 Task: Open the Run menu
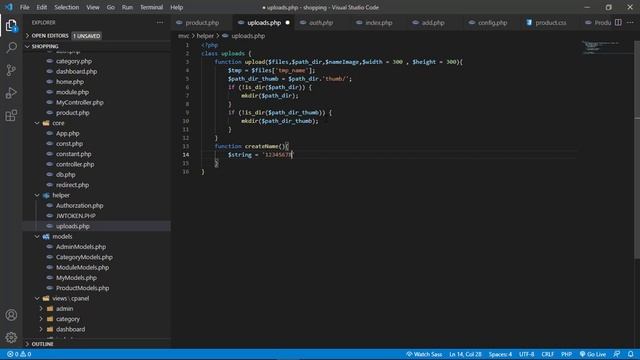click(x=127, y=7)
